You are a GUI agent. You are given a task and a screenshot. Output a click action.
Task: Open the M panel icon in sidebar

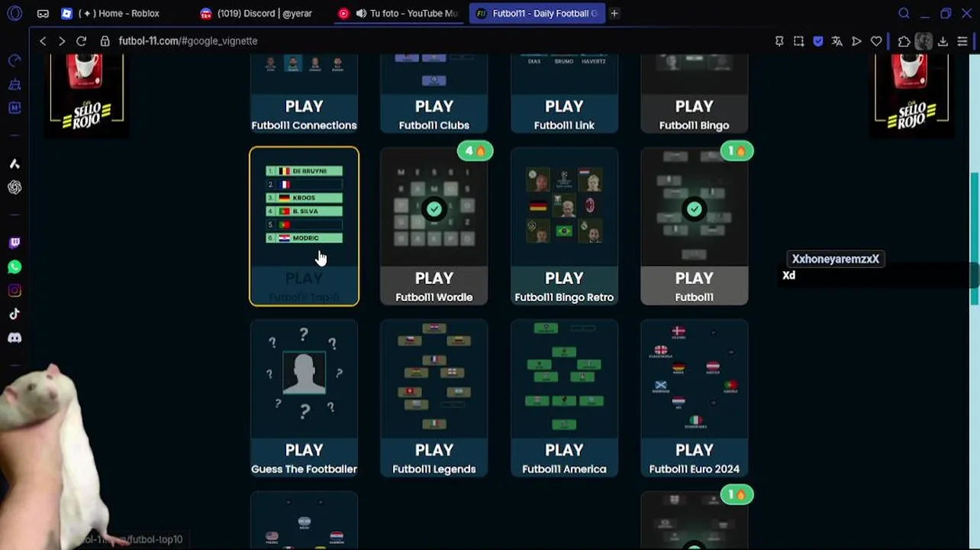[x=15, y=108]
